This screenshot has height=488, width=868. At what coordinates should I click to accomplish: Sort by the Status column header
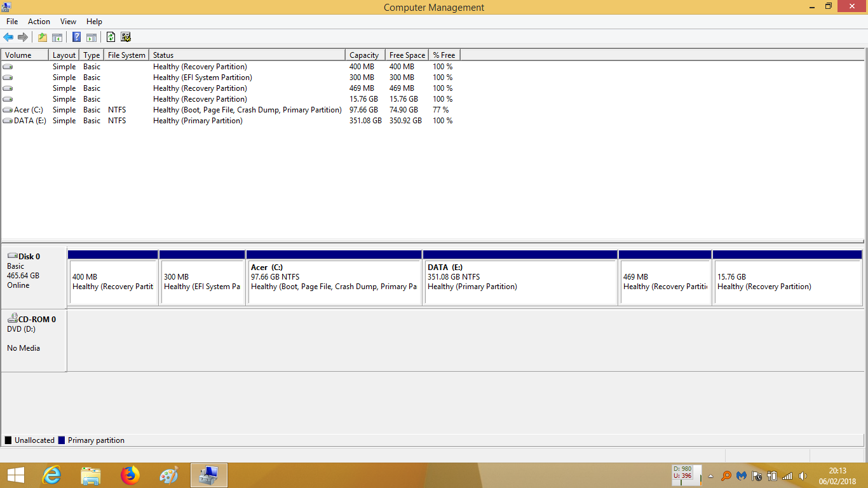pos(247,55)
